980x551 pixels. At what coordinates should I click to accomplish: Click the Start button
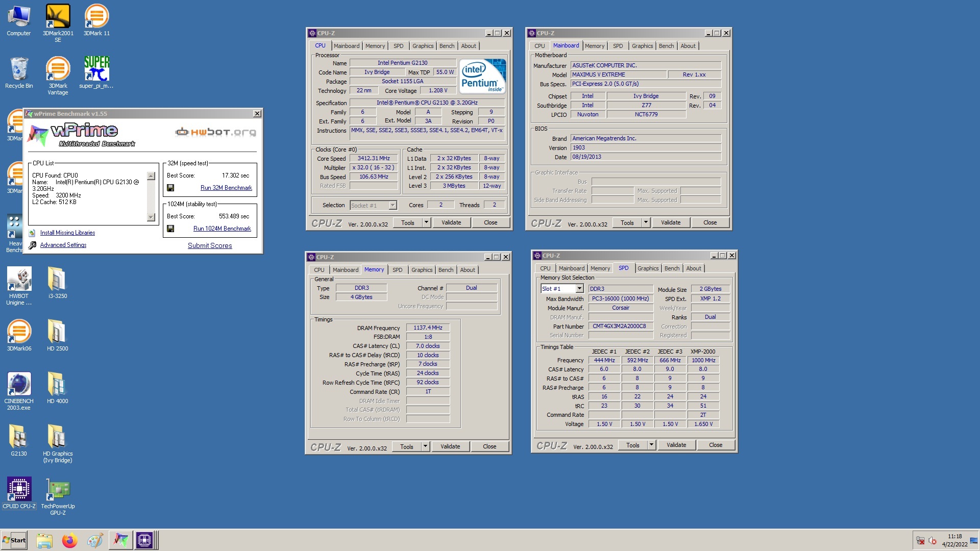[14, 540]
